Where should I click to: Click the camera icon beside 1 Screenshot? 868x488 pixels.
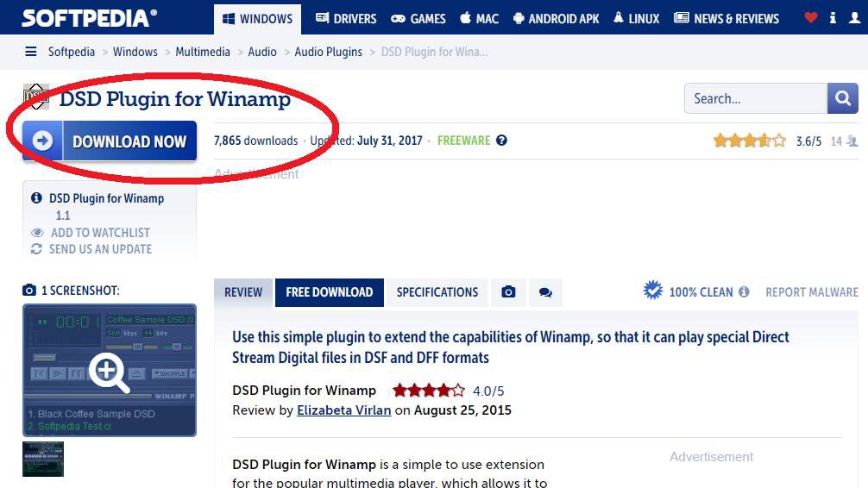29,290
